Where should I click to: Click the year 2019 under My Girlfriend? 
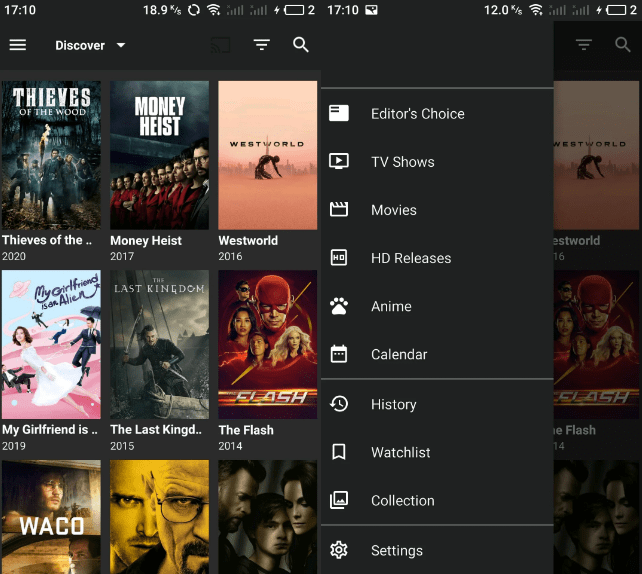(x=14, y=446)
